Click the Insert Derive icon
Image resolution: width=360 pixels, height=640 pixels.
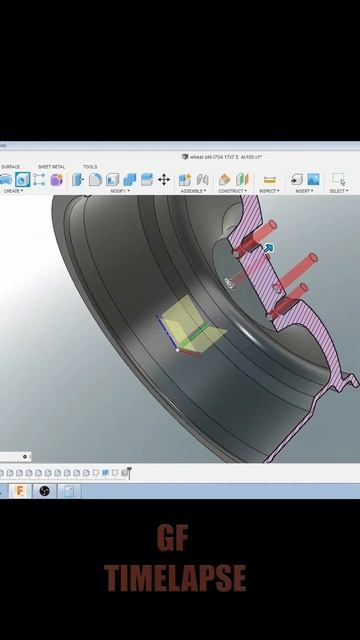(296, 180)
